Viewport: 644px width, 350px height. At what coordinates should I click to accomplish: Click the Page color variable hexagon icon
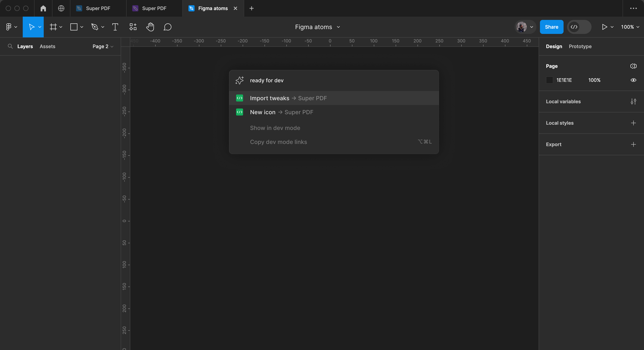click(x=633, y=66)
